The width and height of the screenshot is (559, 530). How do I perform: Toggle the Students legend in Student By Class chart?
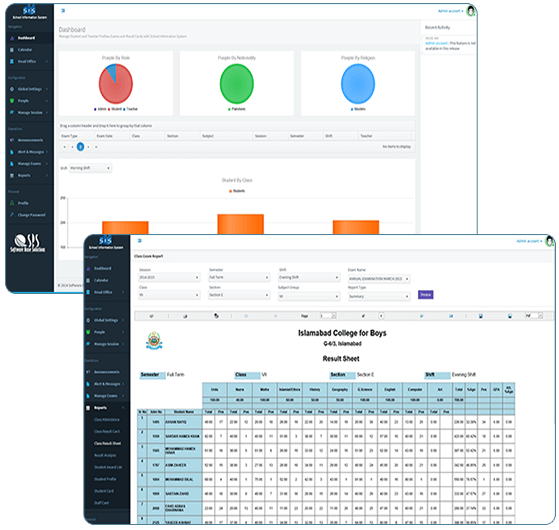[237, 191]
